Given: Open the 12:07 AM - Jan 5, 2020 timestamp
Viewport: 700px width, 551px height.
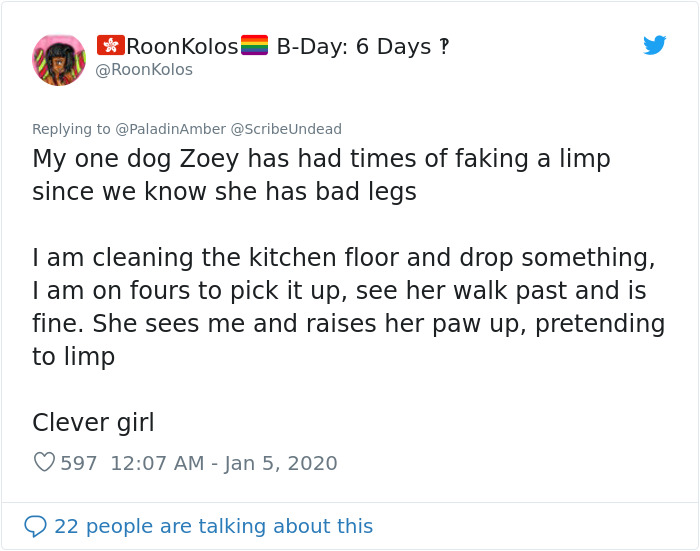Looking at the screenshot, I should point(224,463).
